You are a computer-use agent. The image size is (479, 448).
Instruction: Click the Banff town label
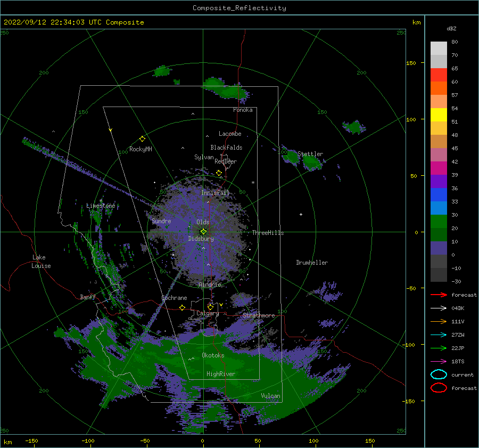[88, 297]
